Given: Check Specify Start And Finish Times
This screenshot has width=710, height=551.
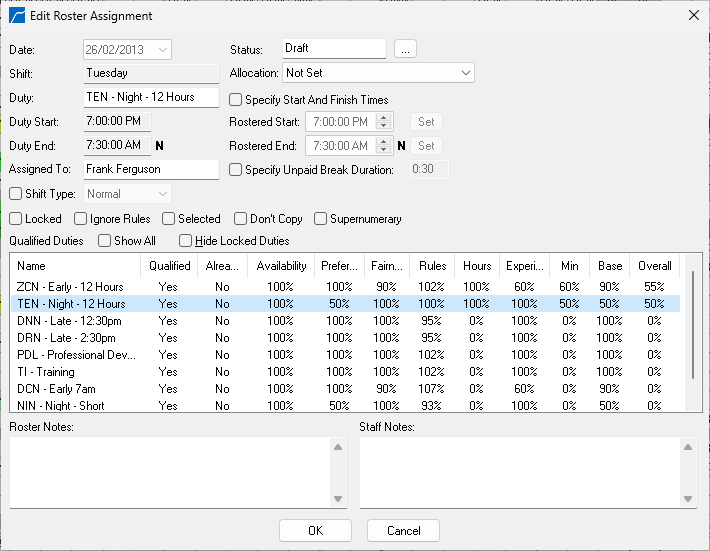Looking at the screenshot, I should 236,100.
